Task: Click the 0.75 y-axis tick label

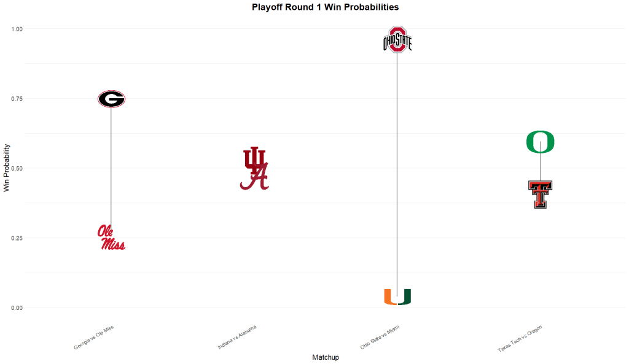Action: click(16, 99)
